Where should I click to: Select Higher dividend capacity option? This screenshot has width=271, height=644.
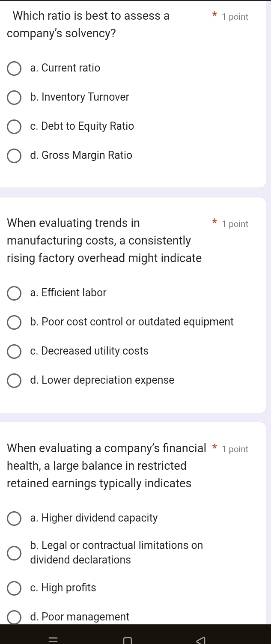14,519
